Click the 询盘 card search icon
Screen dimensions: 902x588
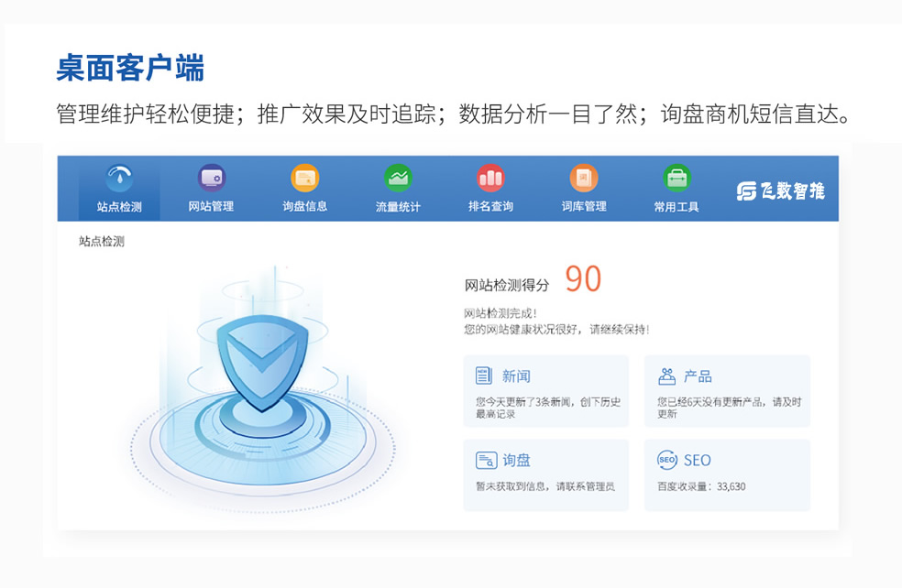click(486, 461)
